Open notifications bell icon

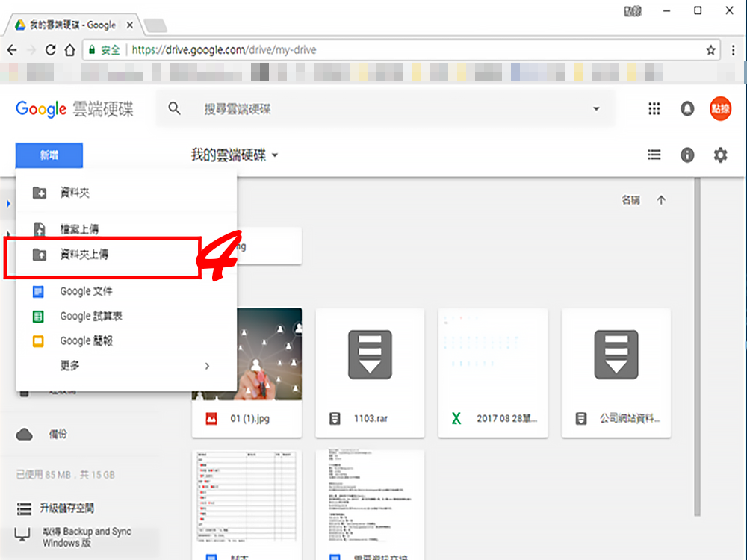(687, 109)
